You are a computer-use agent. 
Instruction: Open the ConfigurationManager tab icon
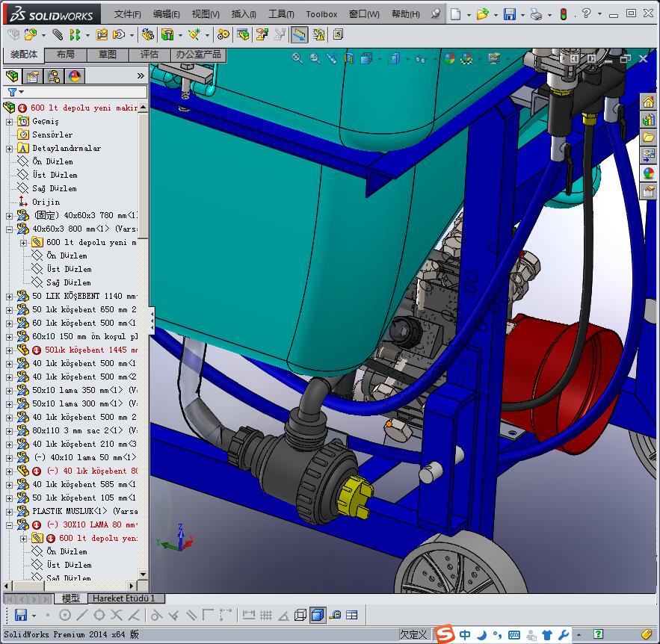tap(54, 75)
